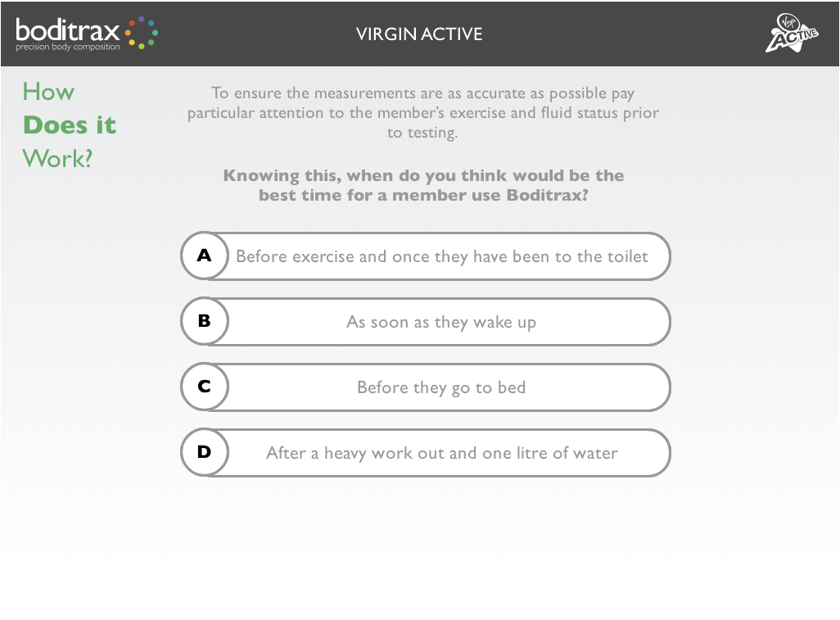840x620 pixels.
Task: Click the bold 'Knowing this, when do you think' question
Action: [423, 175]
